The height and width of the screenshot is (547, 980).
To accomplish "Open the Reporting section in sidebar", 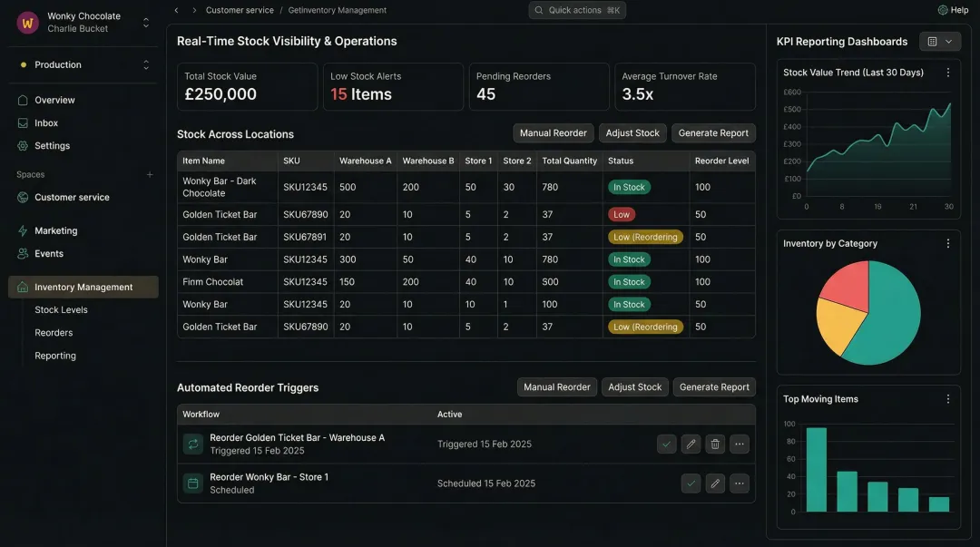I will [55, 355].
